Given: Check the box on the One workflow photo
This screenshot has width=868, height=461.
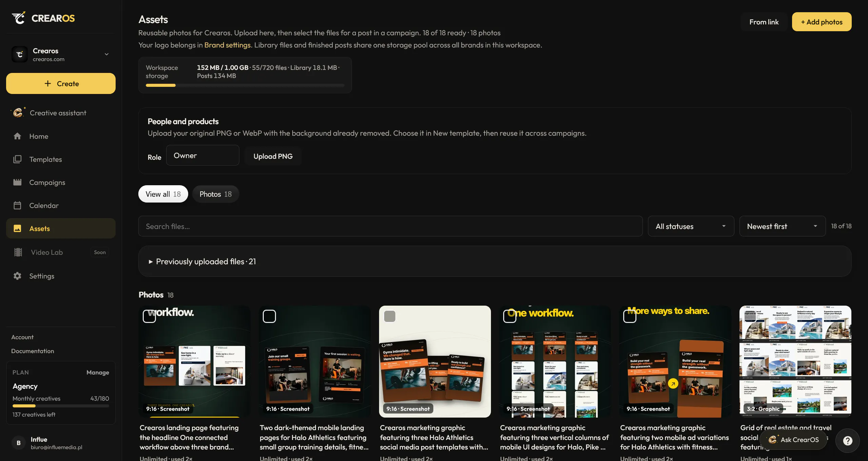Looking at the screenshot, I should point(510,316).
